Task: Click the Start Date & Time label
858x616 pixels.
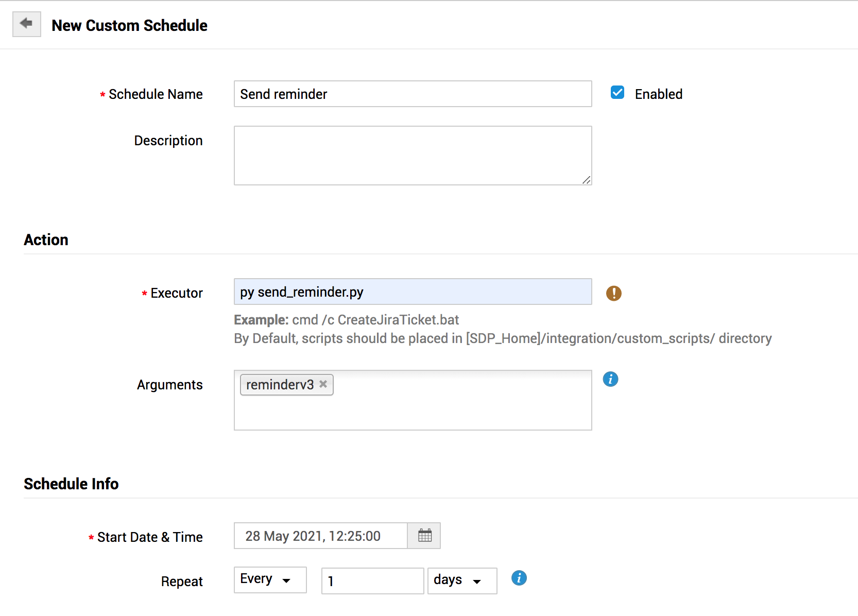Action: tap(150, 537)
